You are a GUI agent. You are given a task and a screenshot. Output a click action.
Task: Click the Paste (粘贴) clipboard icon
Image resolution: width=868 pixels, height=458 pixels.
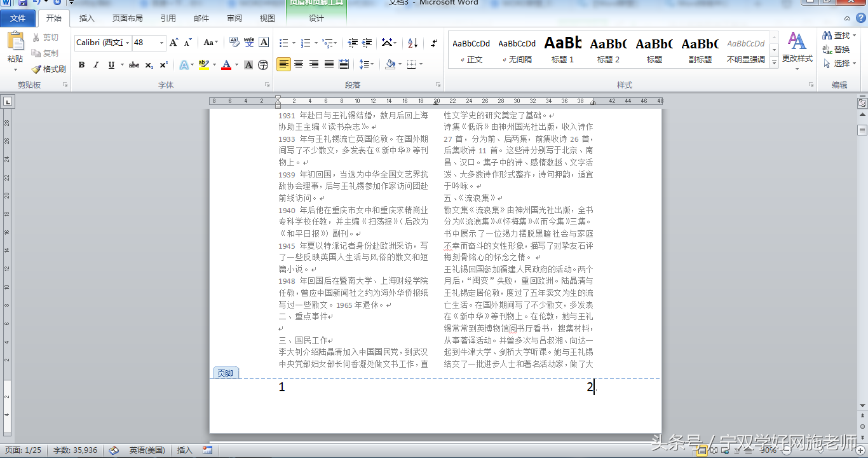(x=15, y=41)
